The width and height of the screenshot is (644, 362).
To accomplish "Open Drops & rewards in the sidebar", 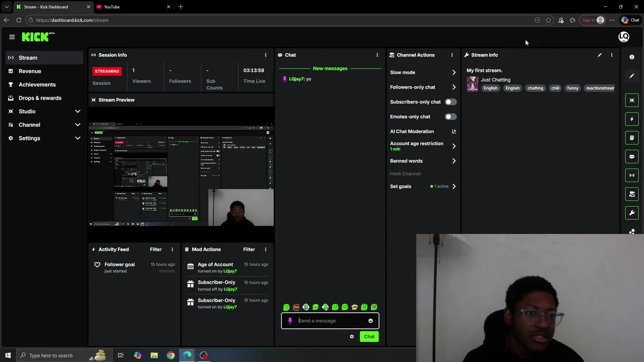I will tap(44, 98).
